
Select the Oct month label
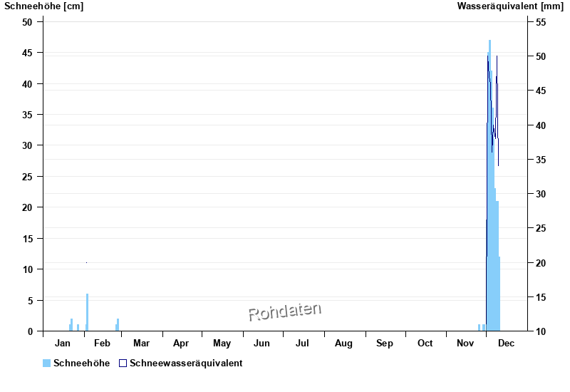click(x=425, y=344)
